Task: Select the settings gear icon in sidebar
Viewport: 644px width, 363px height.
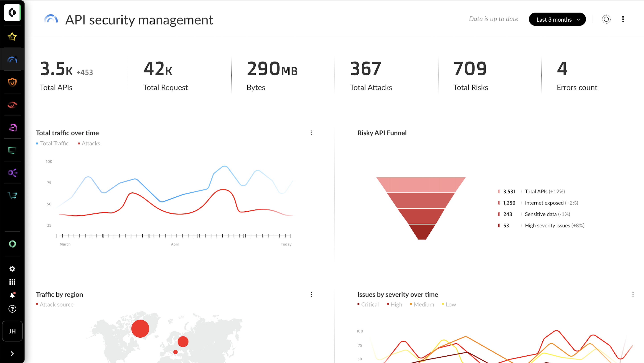Action: (x=12, y=269)
